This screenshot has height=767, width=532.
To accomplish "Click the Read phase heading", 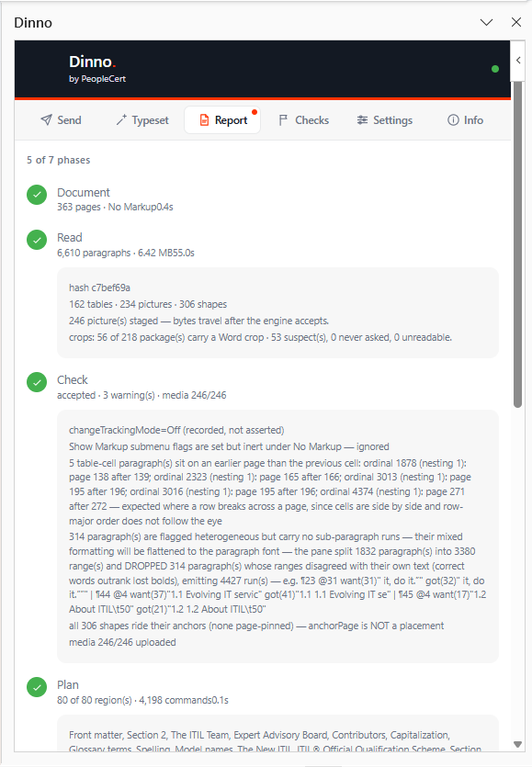I will 70,238.
